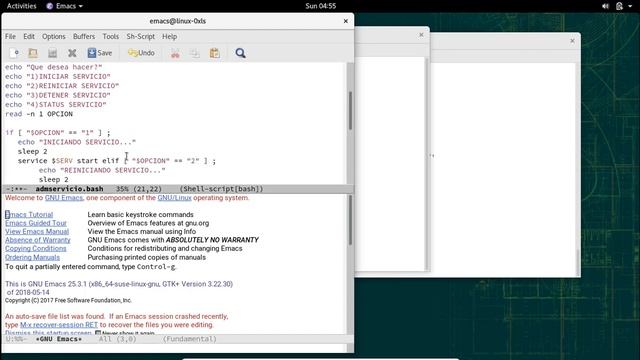This screenshot has width=640, height=360.
Task: Open the Activities overview
Action: click(x=22, y=6)
